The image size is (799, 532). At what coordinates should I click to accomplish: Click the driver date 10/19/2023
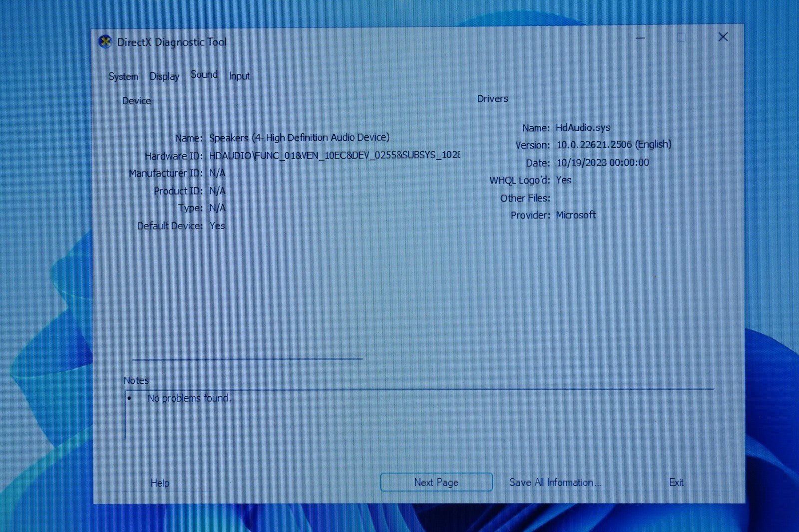(602, 162)
